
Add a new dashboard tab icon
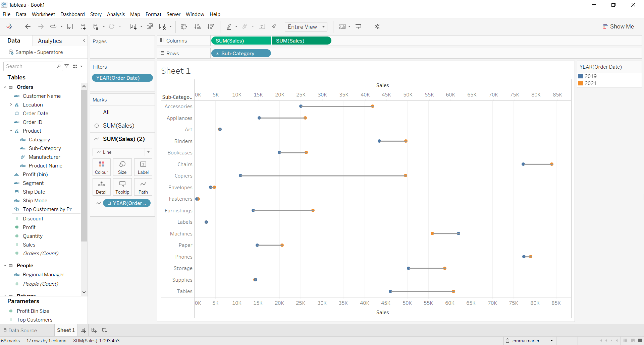[x=94, y=330]
